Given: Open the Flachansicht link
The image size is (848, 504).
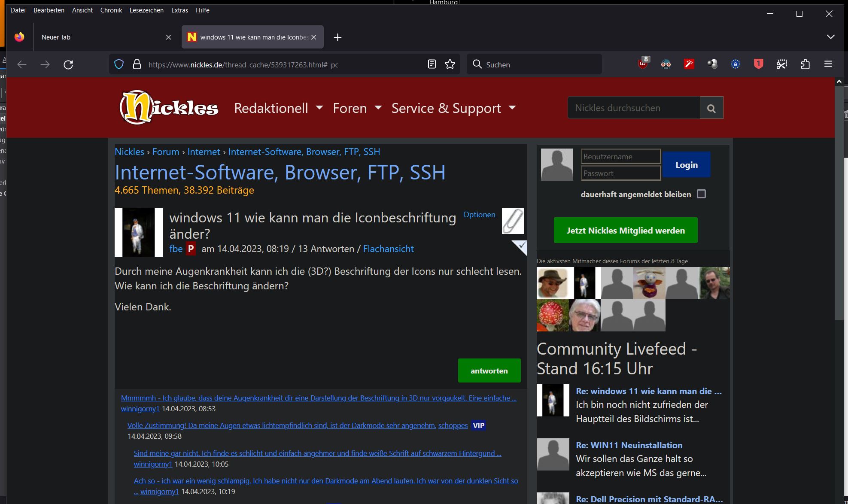Looking at the screenshot, I should [x=389, y=249].
